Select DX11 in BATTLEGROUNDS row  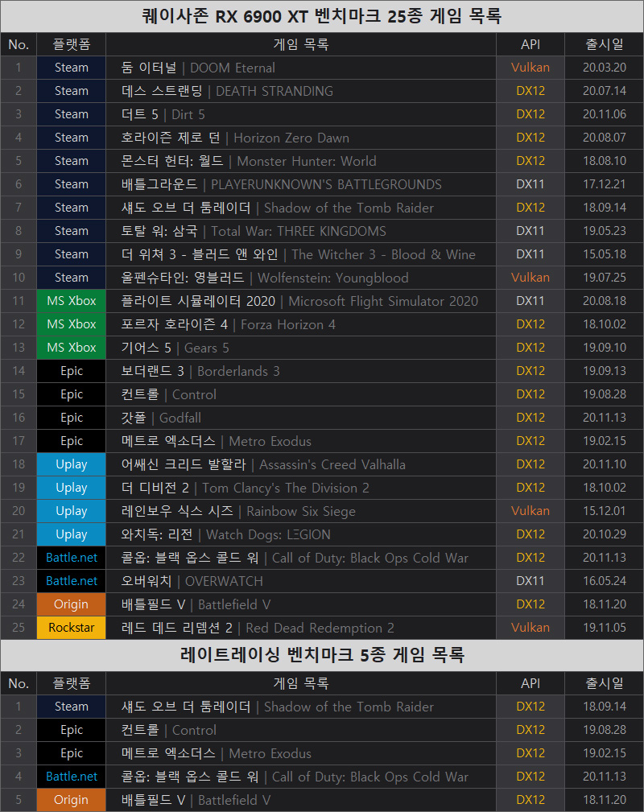pyautogui.click(x=530, y=184)
